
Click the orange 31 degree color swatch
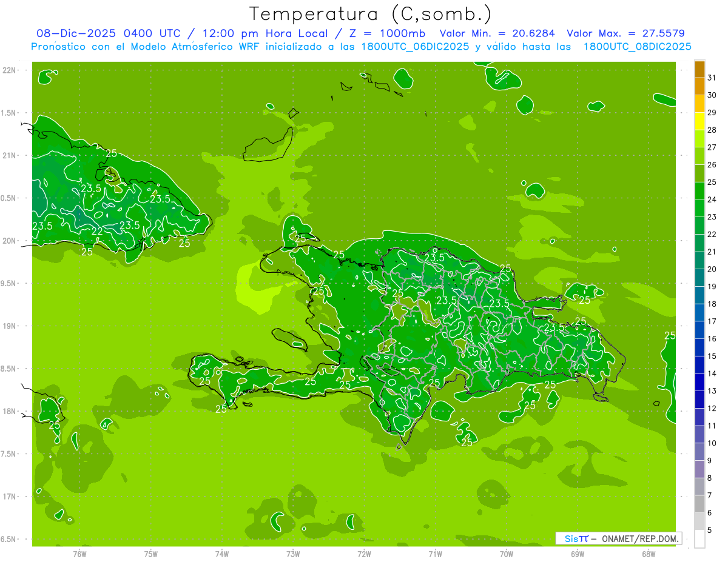(x=699, y=69)
